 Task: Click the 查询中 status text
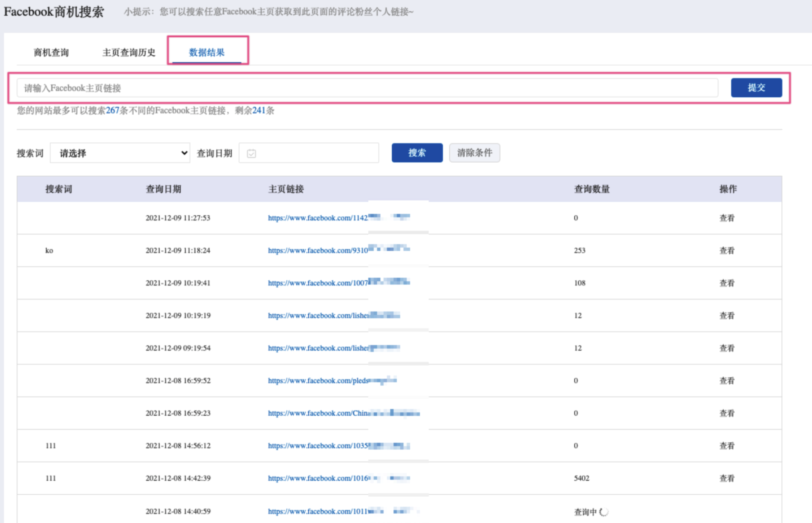pyautogui.click(x=585, y=512)
